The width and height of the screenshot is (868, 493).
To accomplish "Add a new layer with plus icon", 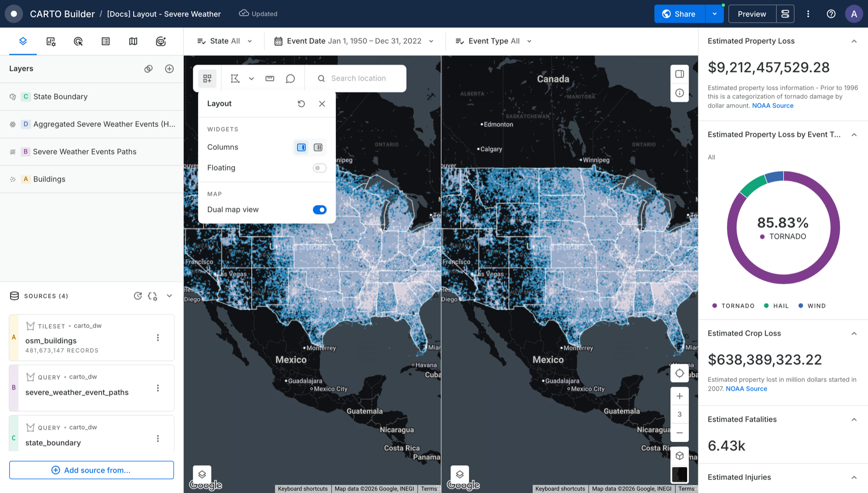I will 169,69.
